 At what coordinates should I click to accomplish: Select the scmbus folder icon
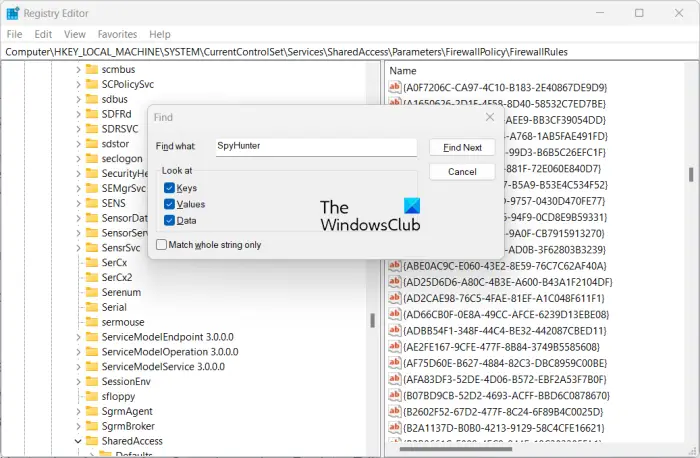tap(92, 69)
